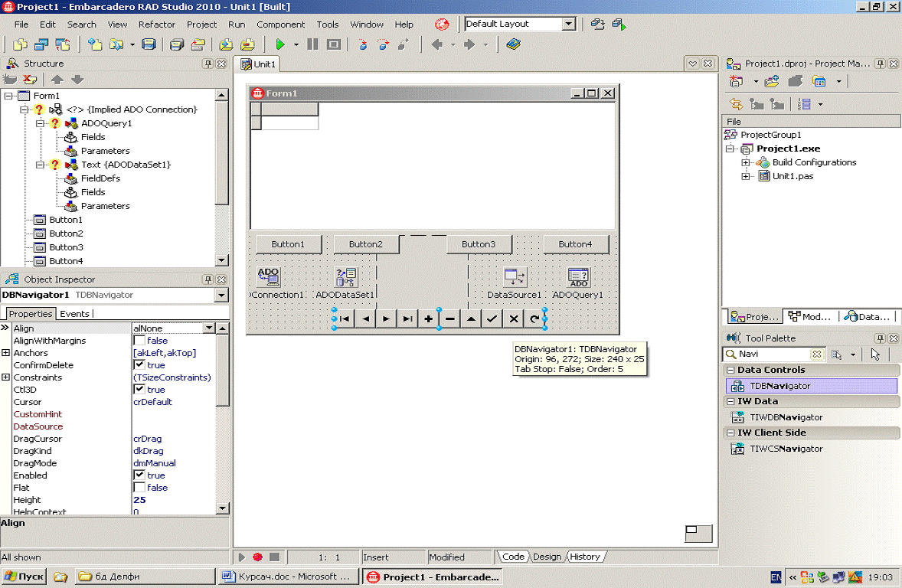The height and width of the screenshot is (588, 902).
Task: Open the Refactor menu
Action: tap(157, 24)
